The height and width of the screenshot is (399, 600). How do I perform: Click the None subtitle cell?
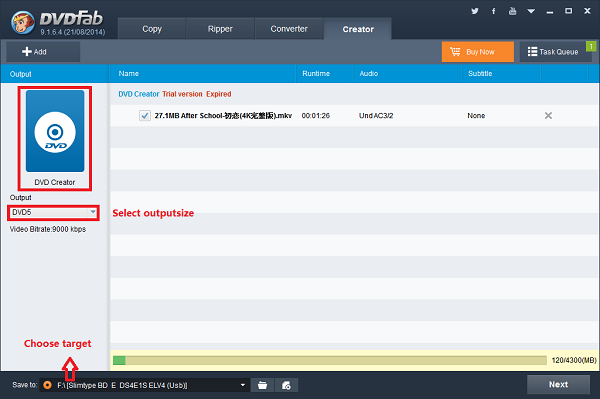click(x=476, y=116)
